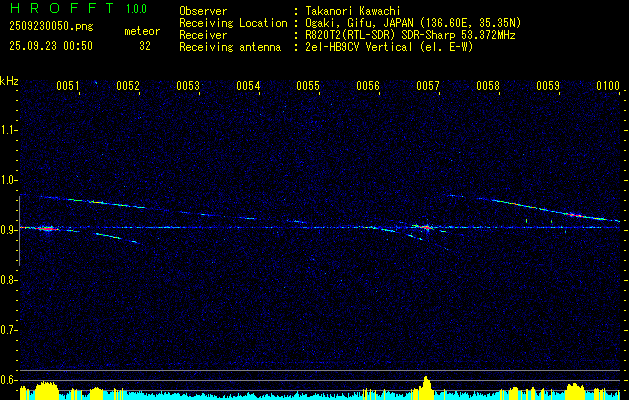629x400 pixels.
Task: Click the observer name Takanori Kawachi
Action: pos(353,11)
